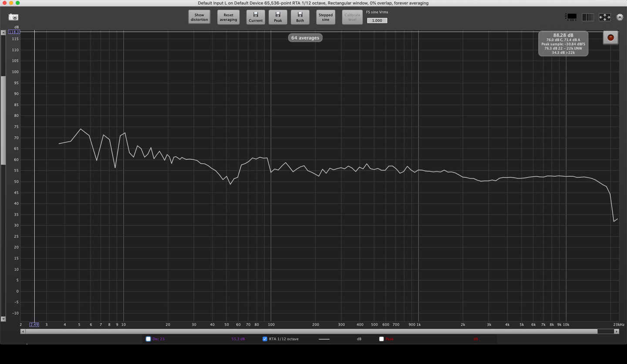Start a Stepped sine measurement
627x364 pixels.
(326, 17)
